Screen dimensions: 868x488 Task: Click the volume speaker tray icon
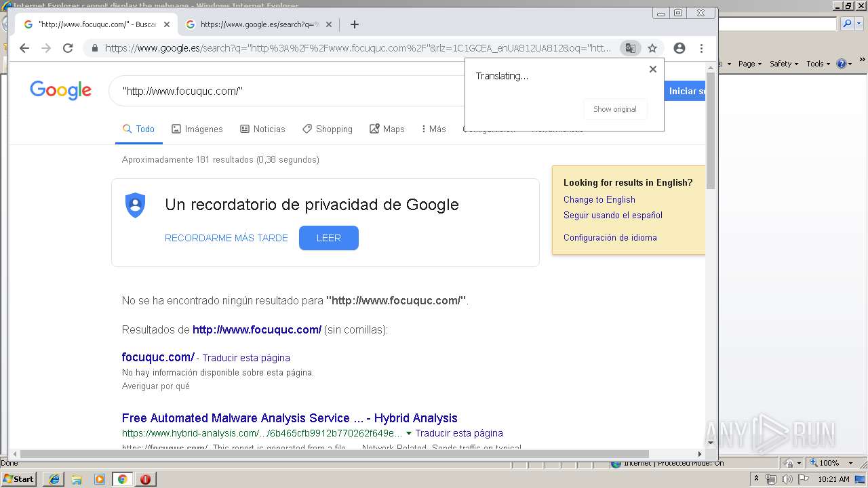coord(787,479)
